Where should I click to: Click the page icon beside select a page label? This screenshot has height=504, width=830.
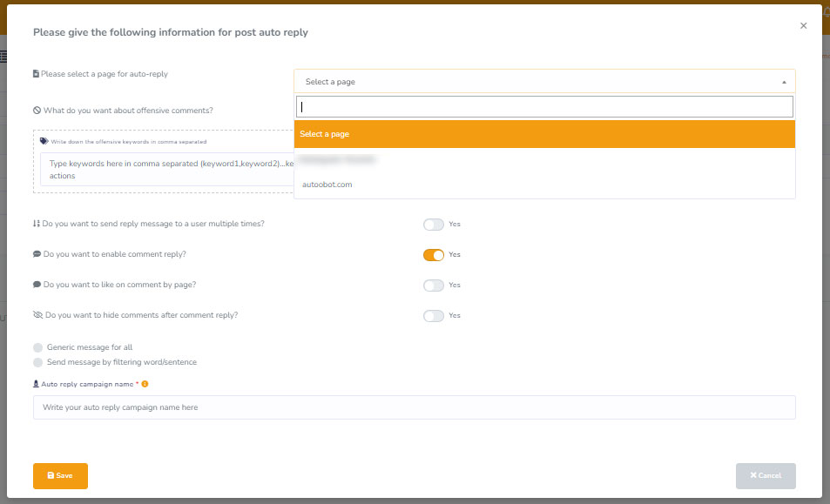[36, 74]
